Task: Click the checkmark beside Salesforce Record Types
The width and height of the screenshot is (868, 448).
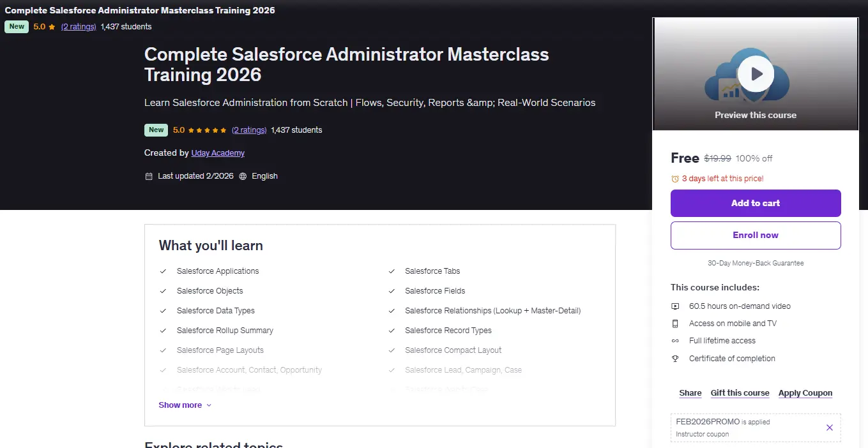Action: pos(392,331)
